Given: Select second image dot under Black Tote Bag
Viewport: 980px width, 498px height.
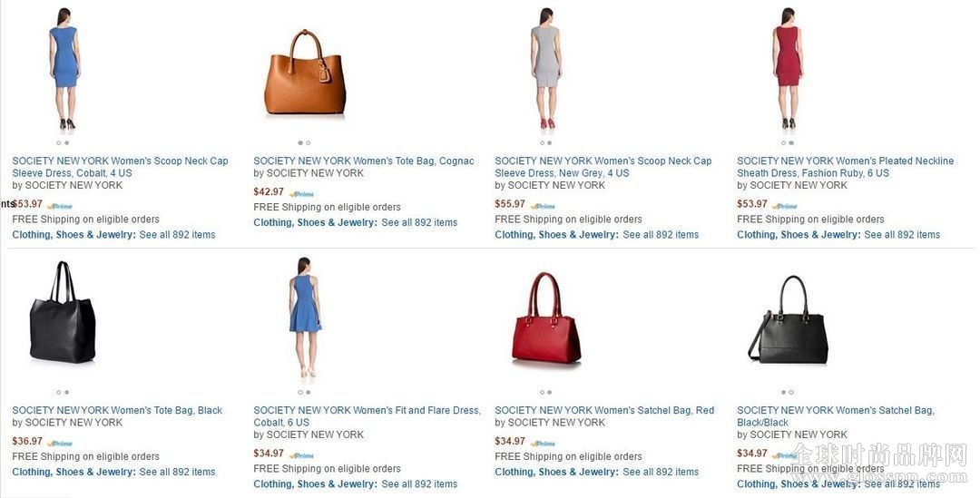Looking at the screenshot, I should click(67, 393).
